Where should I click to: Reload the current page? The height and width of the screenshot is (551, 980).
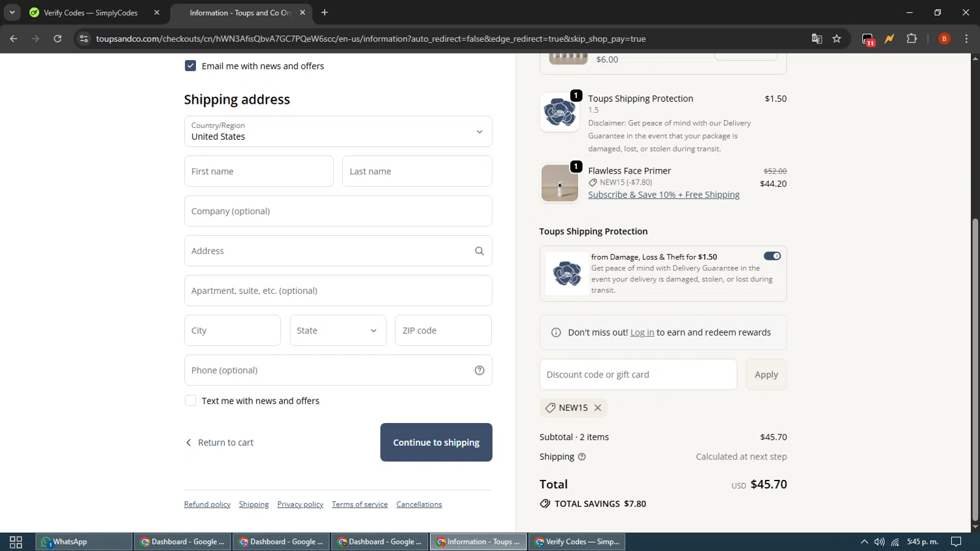(57, 39)
